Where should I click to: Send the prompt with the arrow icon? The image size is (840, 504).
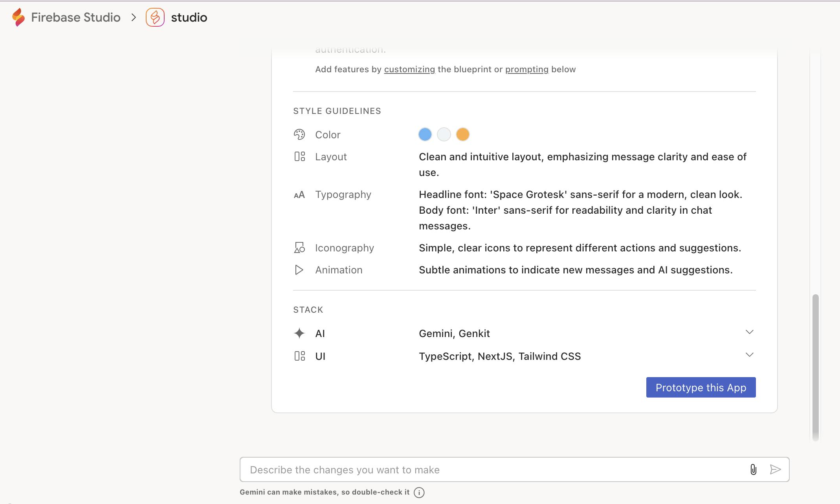pos(775,469)
